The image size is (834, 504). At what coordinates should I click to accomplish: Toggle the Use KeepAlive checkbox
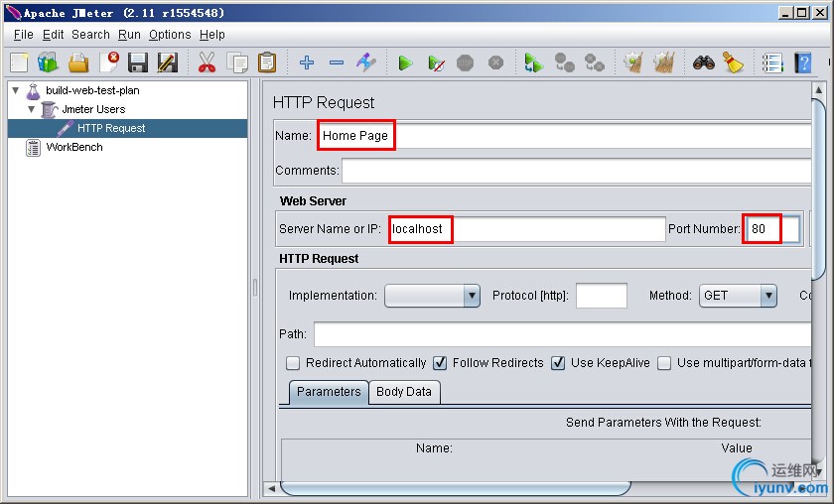(x=558, y=363)
